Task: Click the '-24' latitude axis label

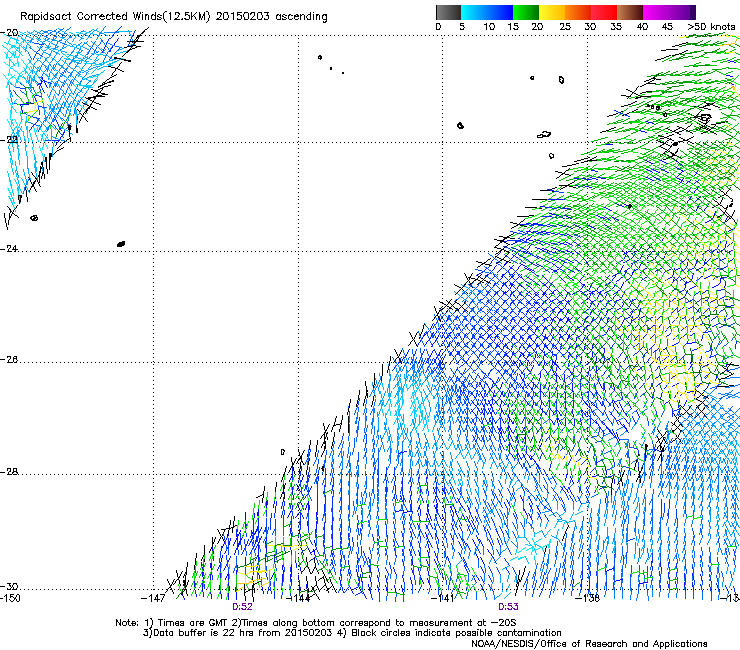Action: coord(9,248)
